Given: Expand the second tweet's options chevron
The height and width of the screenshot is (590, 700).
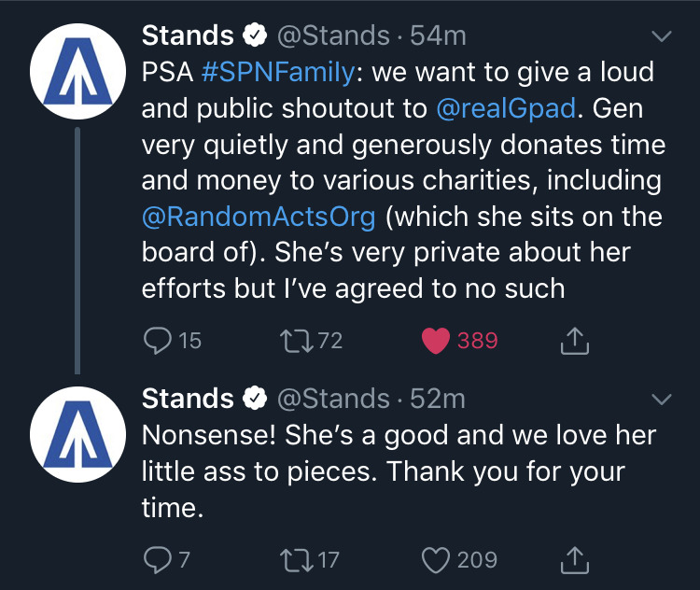Looking at the screenshot, I should tap(661, 400).
